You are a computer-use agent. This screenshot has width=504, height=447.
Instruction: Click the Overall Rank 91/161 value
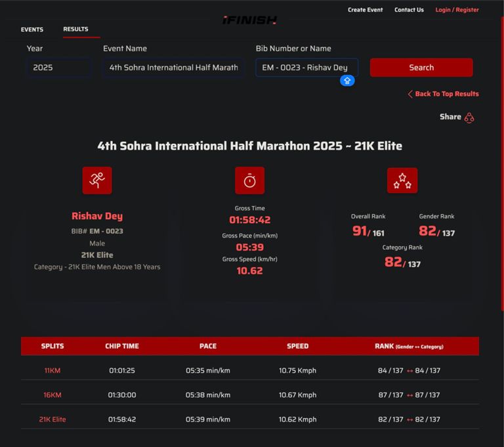coord(368,231)
